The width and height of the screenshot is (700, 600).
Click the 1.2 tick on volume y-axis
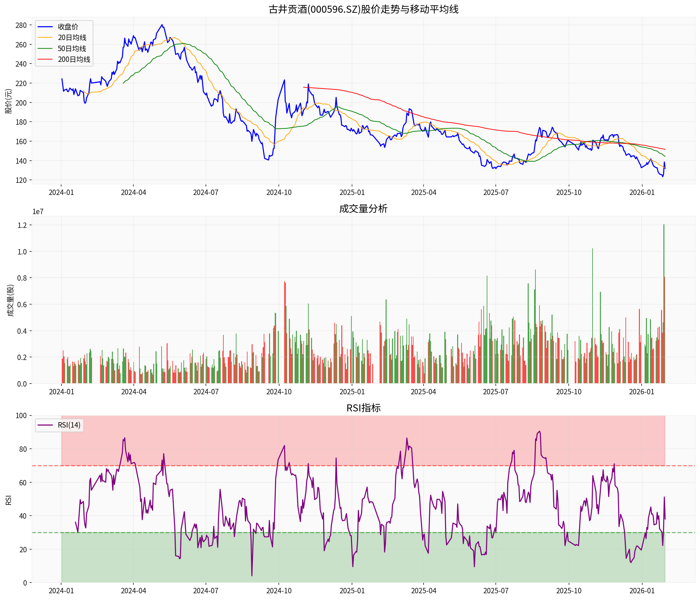pos(22,225)
